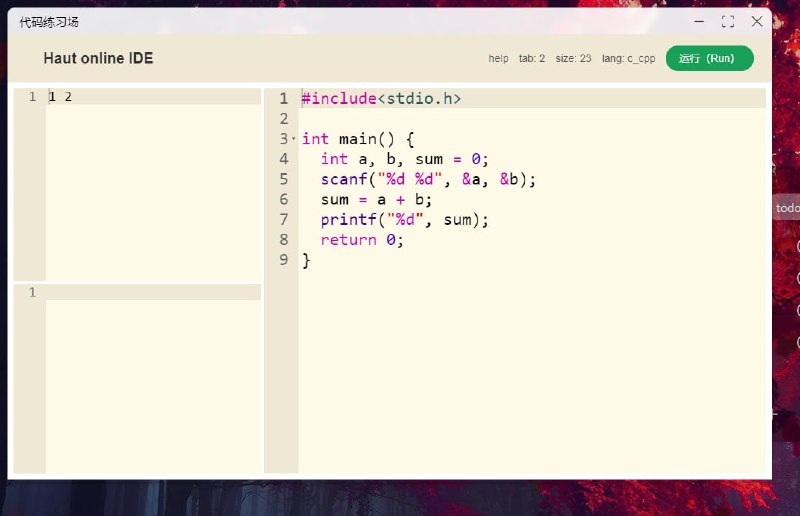This screenshot has width=800, height=516.
Task: Change the size: 23 font setting
Action: click(573, 59)
